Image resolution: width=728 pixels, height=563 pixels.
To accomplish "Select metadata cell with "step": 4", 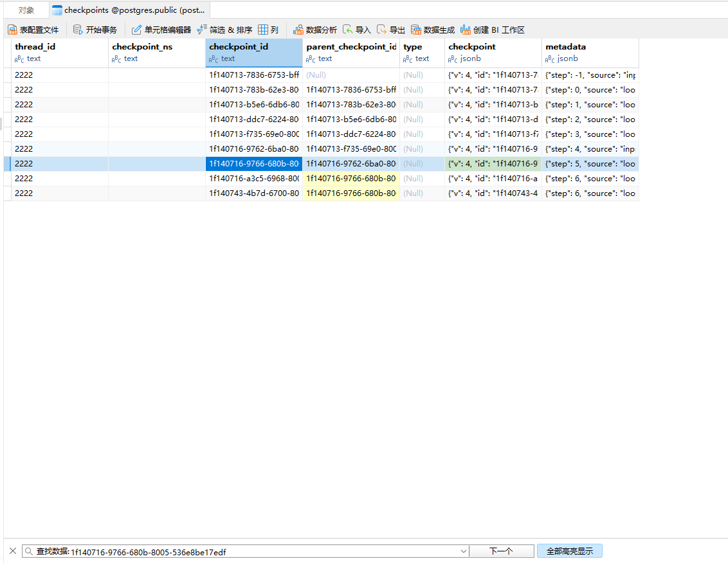I will pos(590,149).
